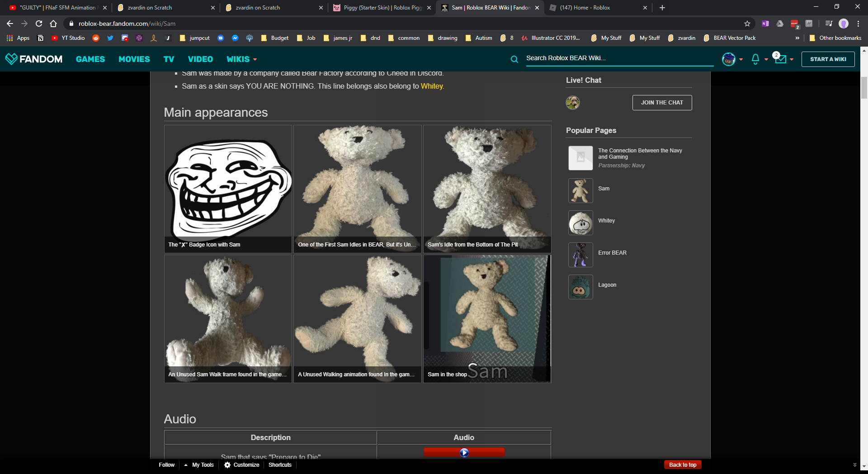The width and height of the screenshot is (868, 474).
Task: Open the notifications bell
Action: click(755, 59)
